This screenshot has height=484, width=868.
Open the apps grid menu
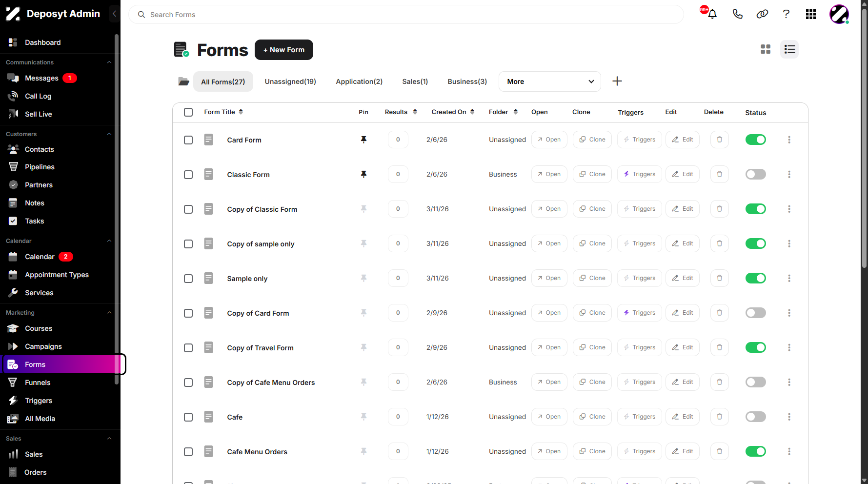click(x=811, y=14)
